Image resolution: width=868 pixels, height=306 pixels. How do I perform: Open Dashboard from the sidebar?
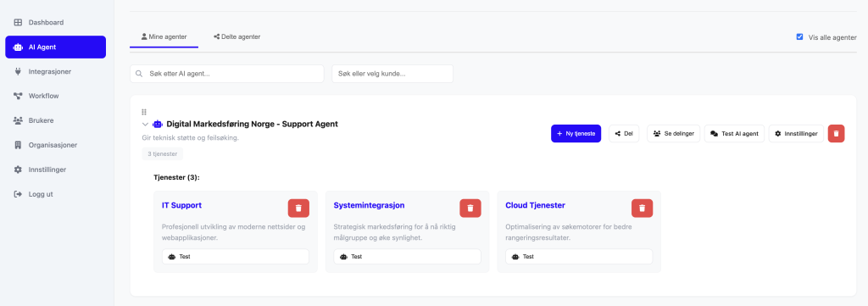(x=55, y=23)
